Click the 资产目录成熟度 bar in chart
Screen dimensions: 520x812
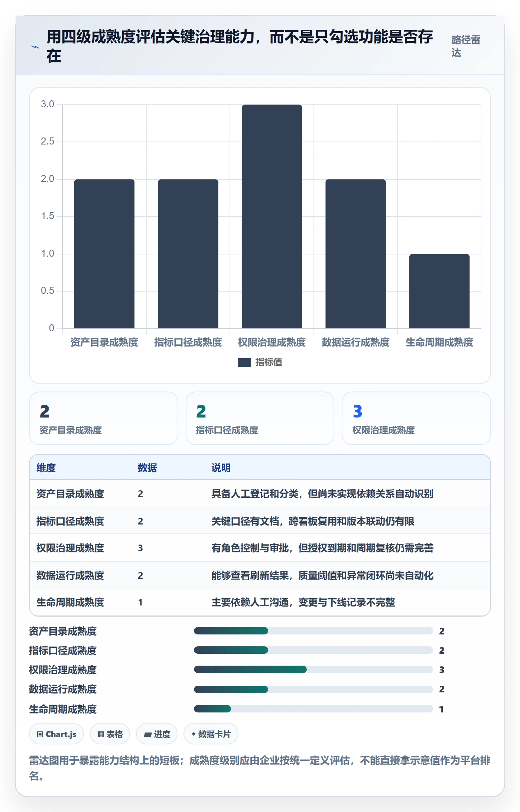pos(104,254)
